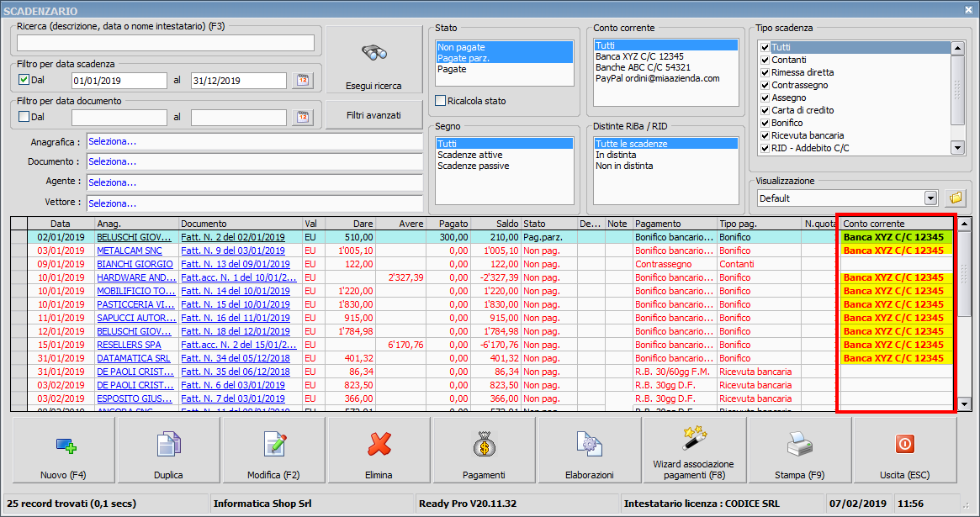Enable the Ricalcola stato checkbox
The height and width of the screenshot is (517, 980).
click(441, 101)
